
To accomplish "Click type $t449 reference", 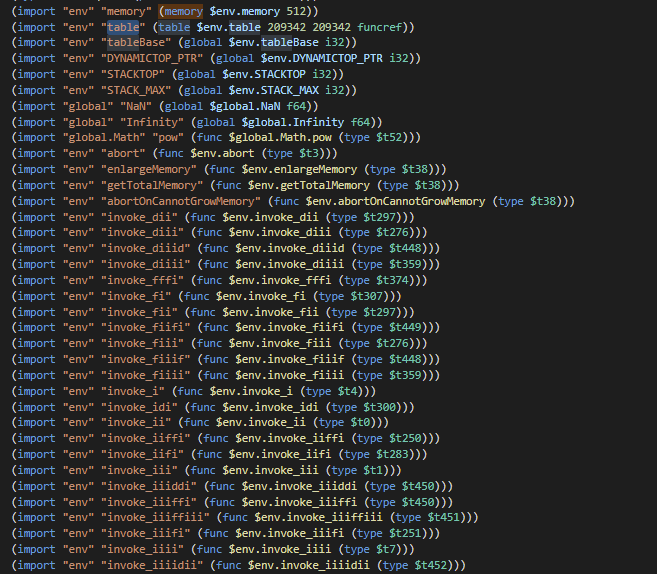I will (x=406, y=328).
